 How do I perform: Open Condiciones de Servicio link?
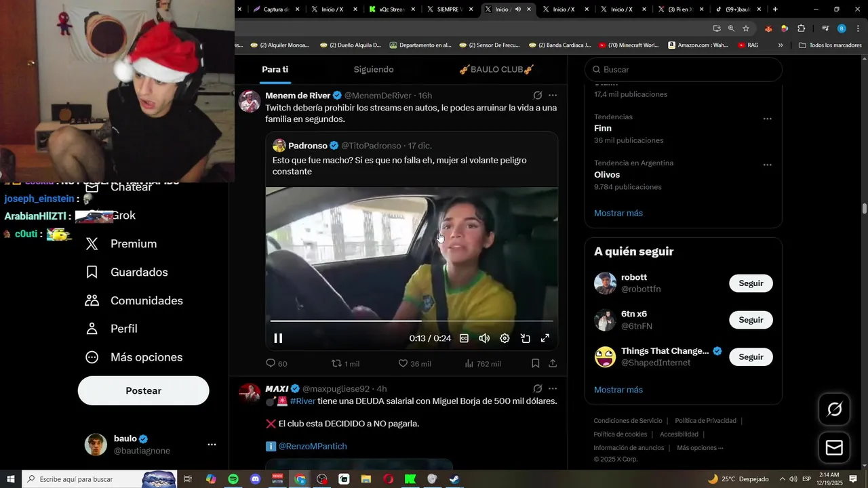coord(628,421)
